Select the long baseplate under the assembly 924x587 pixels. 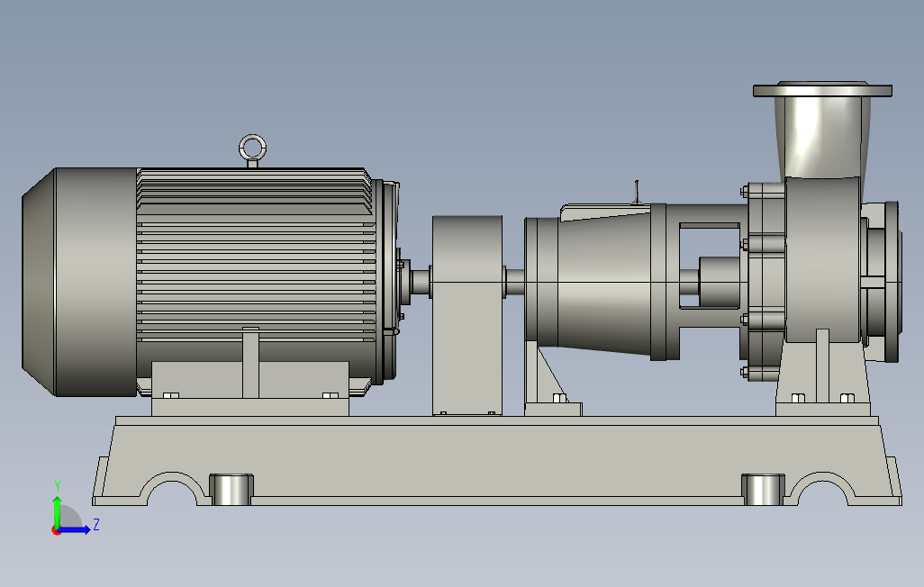(x=497, y=461)
